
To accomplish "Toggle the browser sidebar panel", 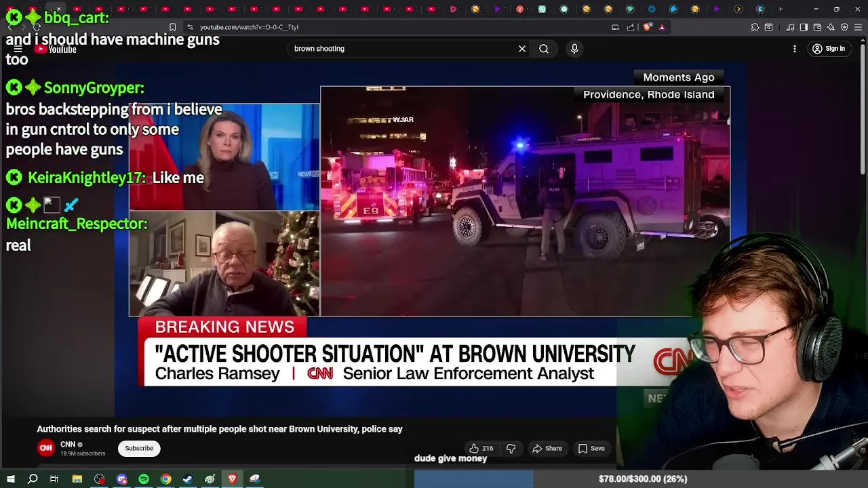I will tap(804, 27).
